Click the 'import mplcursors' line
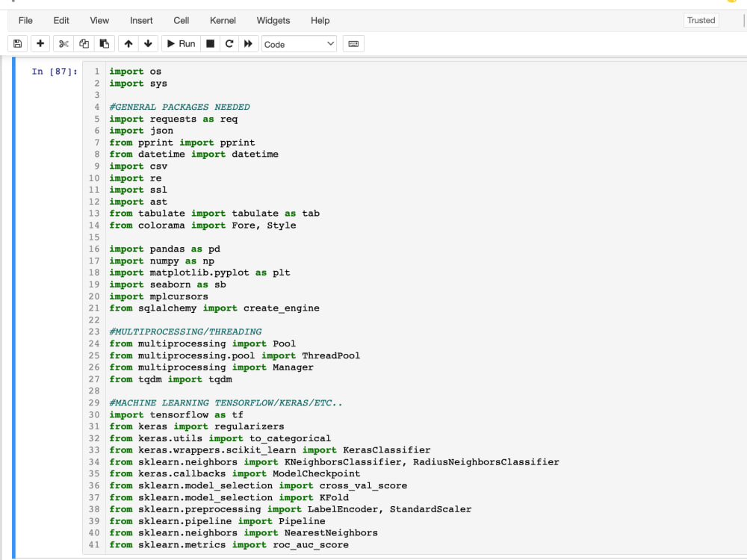 click(158, 296)
